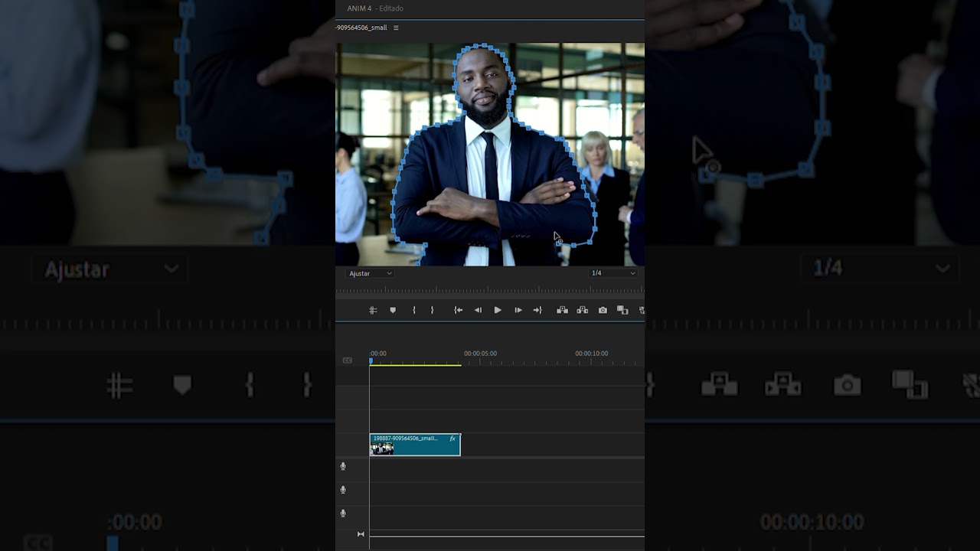Image resolution: width=980 pixels, height=551 pixels.
Task: Click the clip thumbnail in the timeline
Action: [382, 448]
